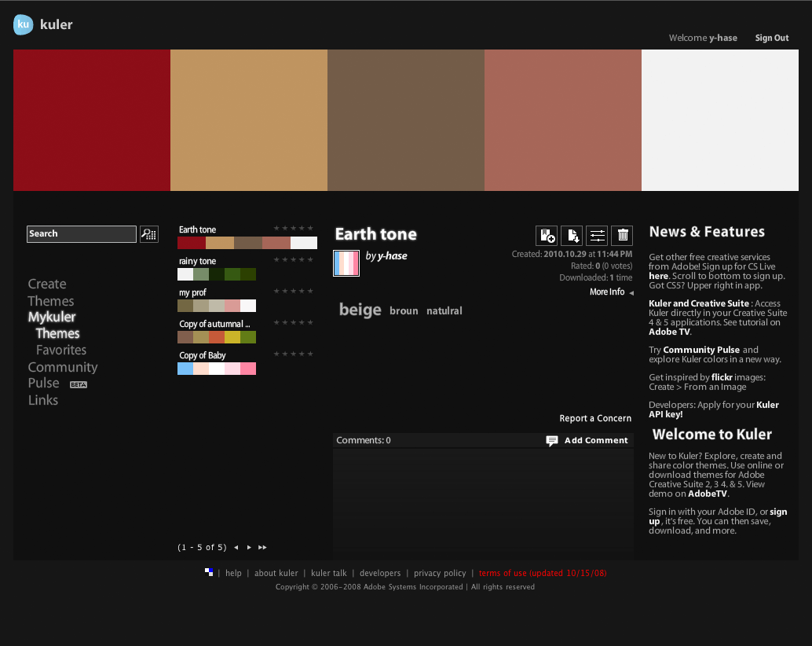Viewport: 812px width, 646px height.
Task: Click the y-hase avatar thumbnail
Action: click(346, 263)
